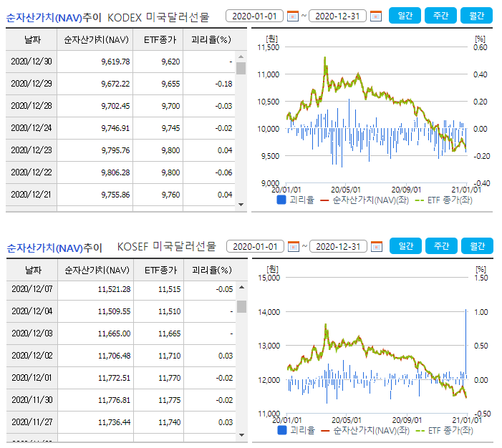Click ETF closing price 9,760

(170, 195)
